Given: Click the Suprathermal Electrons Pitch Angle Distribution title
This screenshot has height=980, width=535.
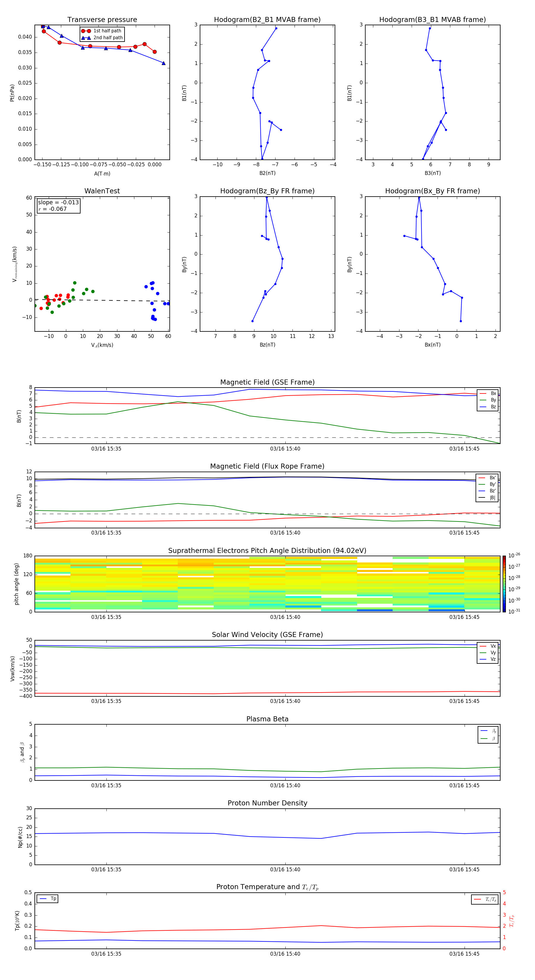Looking at the screenshot, I should pos(267,551).
